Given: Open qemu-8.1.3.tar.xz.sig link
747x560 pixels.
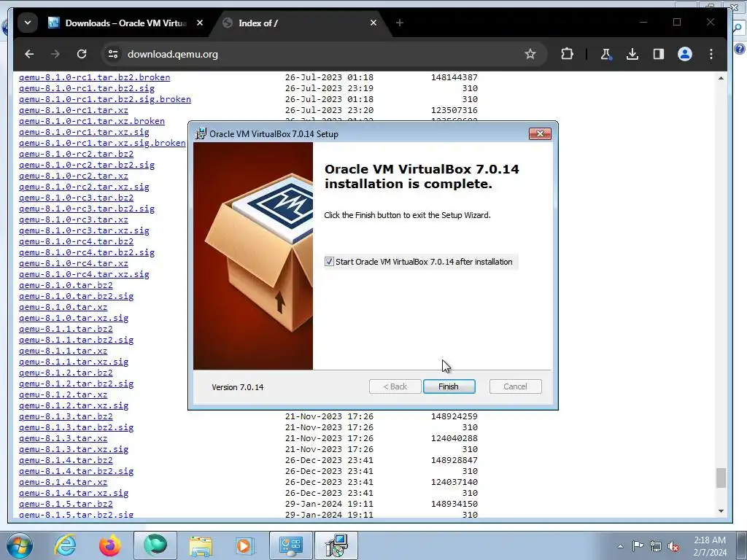Looking at the screenshot, I should [74, 449].
